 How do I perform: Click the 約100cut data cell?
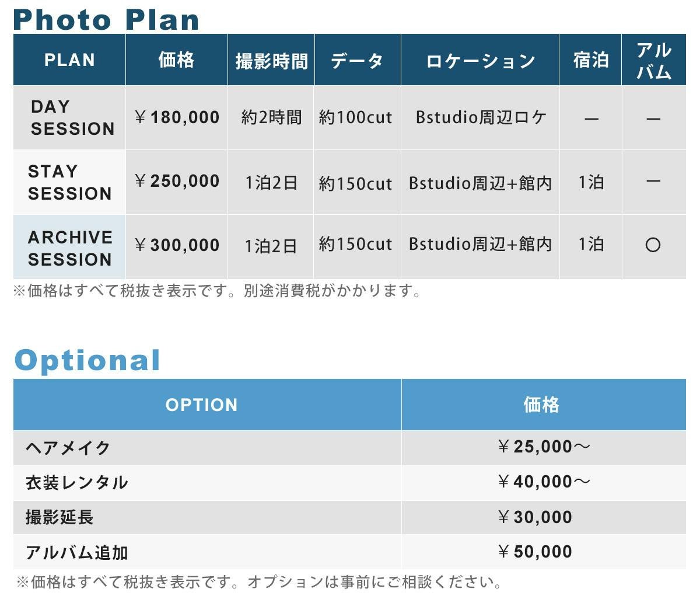pyautogui.click(x=356, y=117)
